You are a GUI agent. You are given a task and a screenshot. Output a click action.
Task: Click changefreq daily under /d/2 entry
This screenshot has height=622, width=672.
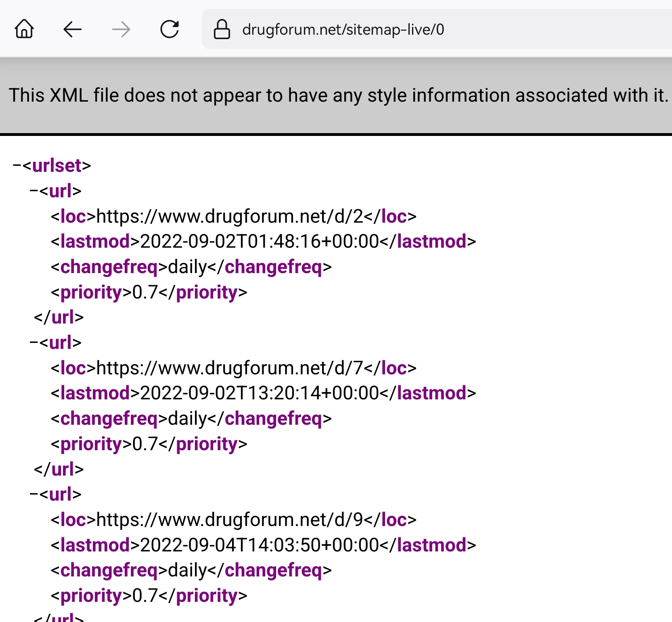click(x=187, y=267)
